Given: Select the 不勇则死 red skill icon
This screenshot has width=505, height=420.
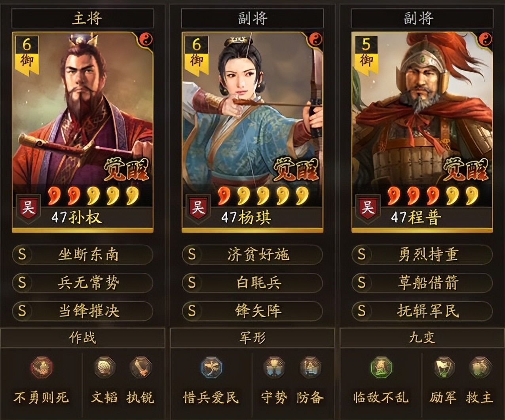Looking at the screenshot, I should (42, 368).
